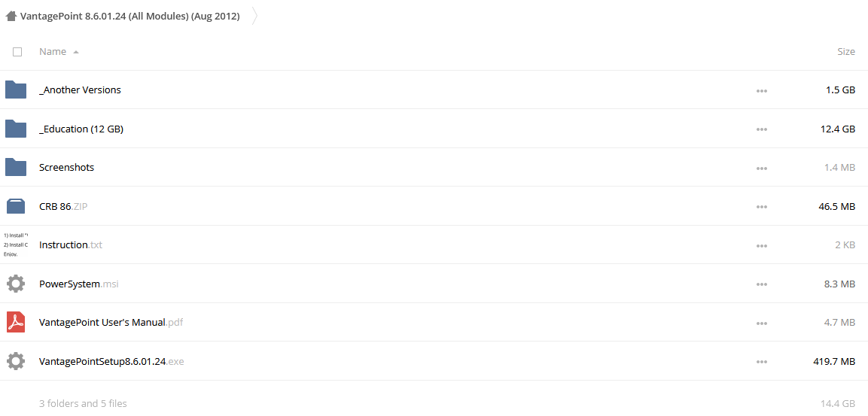Open the _Education (12 GB) folder icon
868x416 pixels.
pos(16,129)
